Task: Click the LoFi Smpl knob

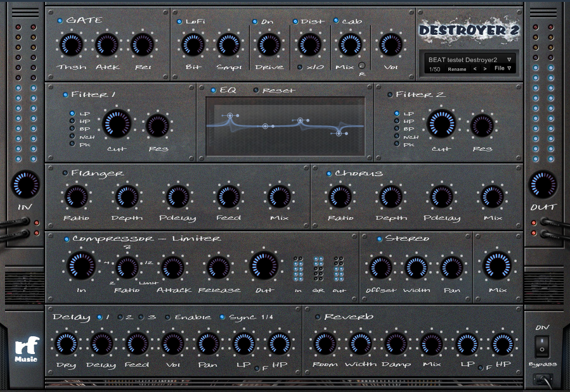Action: [229, 45]
